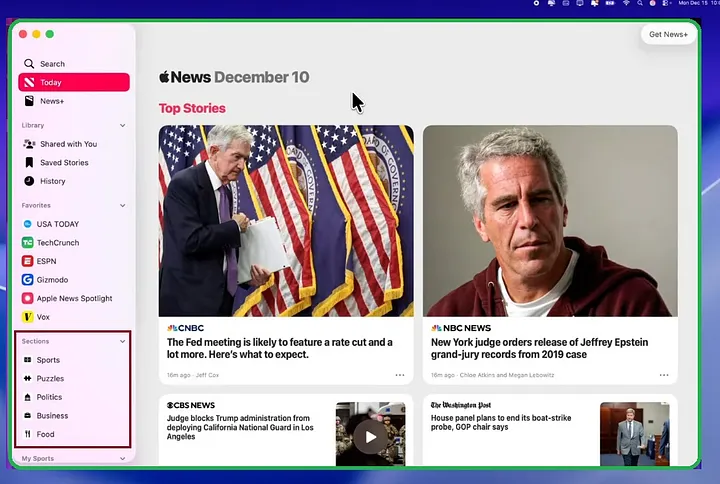Select 'Shared with You' label in Library

pos(68,144)
